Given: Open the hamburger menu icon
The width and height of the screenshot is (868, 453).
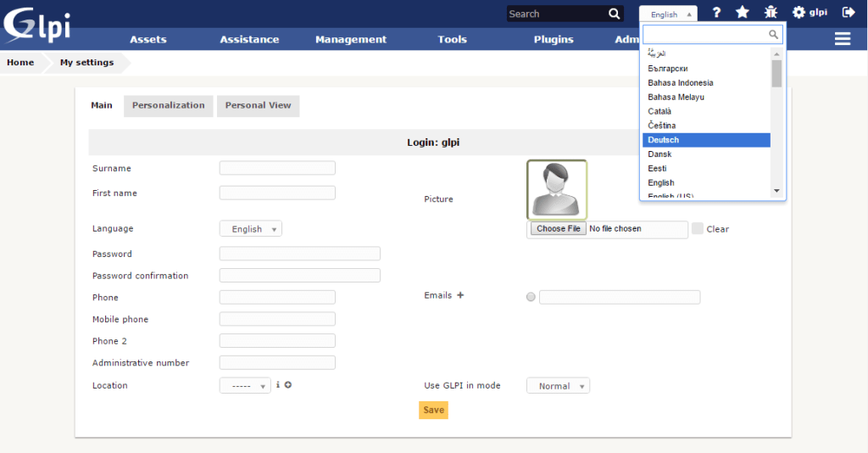Looking at the screenshot, I should point(843,39).
